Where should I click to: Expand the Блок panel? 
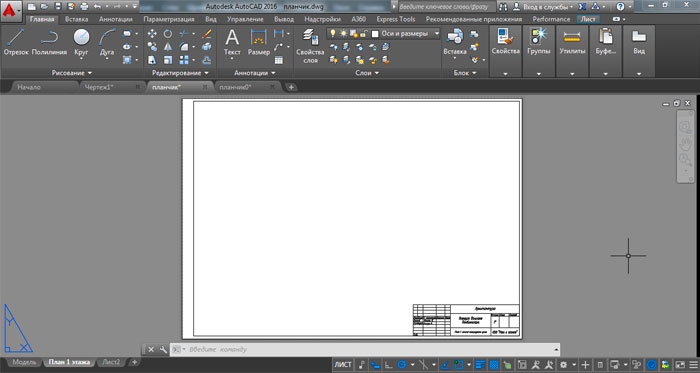tap(465, 73)
